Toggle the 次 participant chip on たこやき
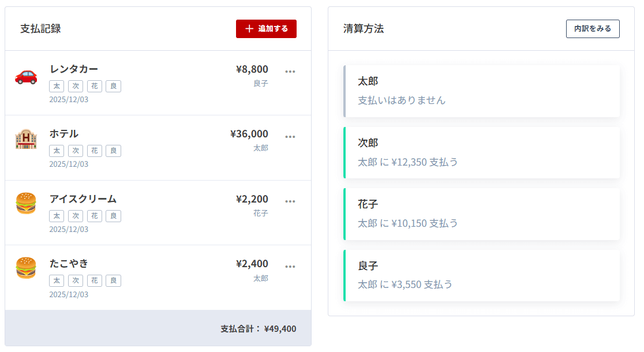This screenshot has height=352, width=644. 76,280
